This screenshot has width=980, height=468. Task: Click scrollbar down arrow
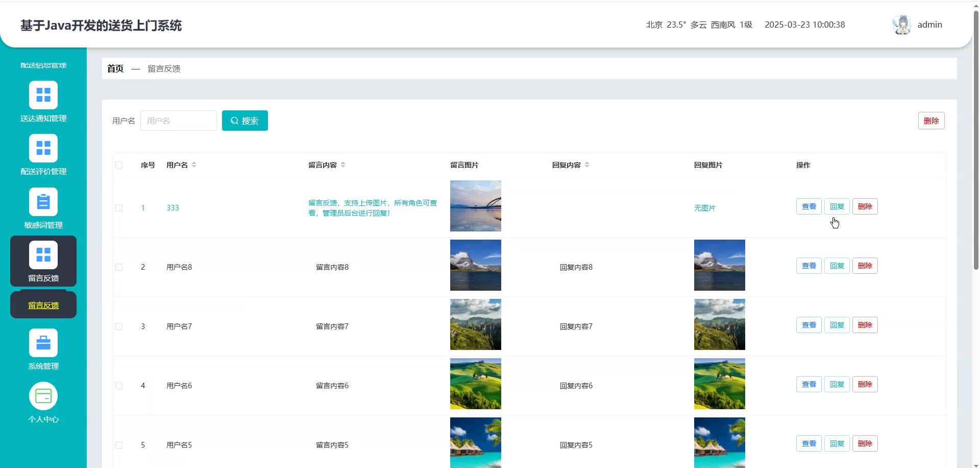pos(976,464)
